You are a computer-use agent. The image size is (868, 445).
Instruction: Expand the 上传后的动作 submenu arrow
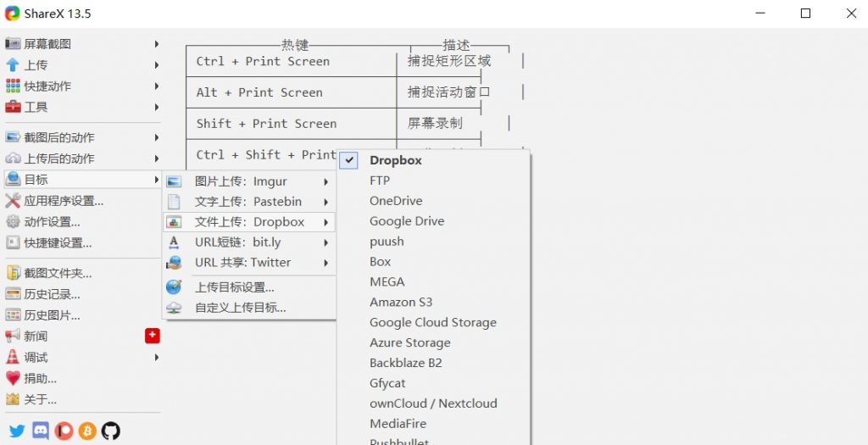tap(157, 159)
